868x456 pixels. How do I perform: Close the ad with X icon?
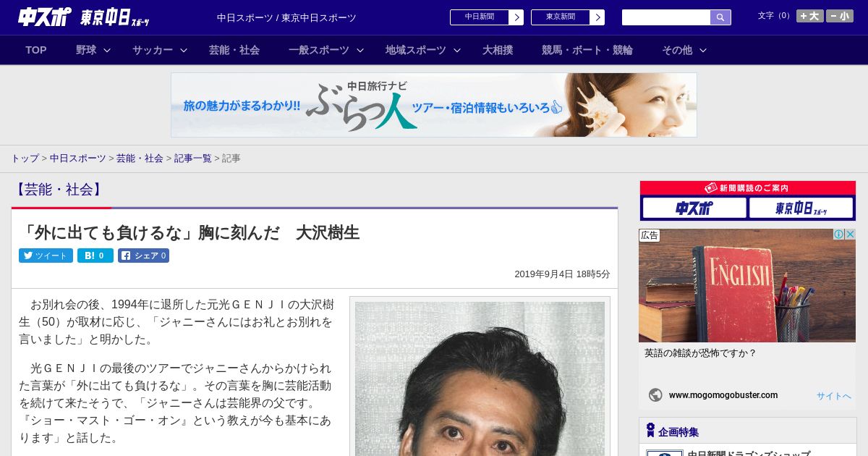(x=851, y=235)
